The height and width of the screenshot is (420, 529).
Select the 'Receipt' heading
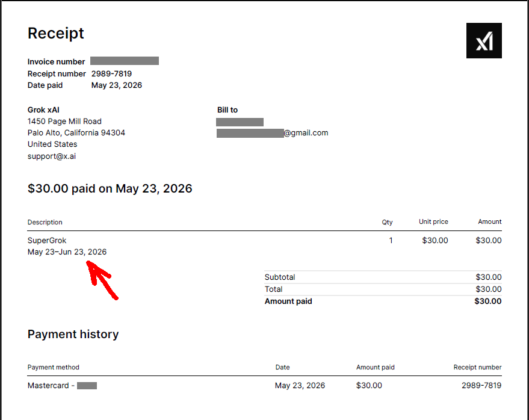(55, 34)
